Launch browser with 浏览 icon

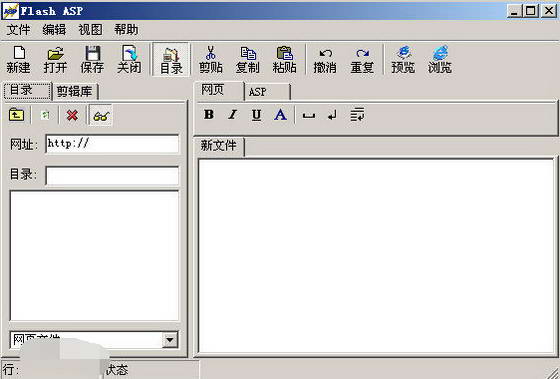pyautogui.click(x=440, y=59)
